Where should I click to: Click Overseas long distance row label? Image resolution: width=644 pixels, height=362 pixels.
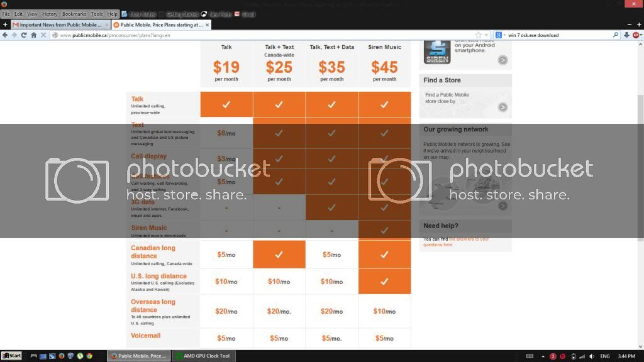[x=153, y=306]
